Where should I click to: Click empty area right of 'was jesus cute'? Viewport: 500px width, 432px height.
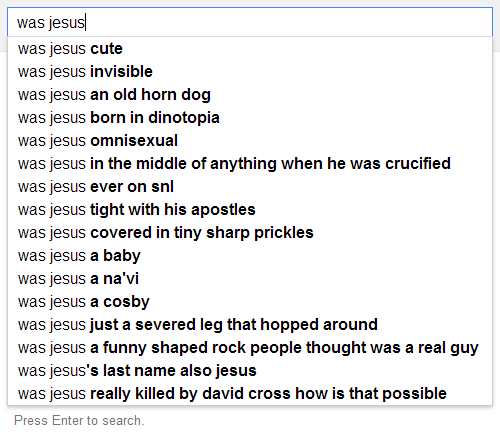(x=307, y=49)
